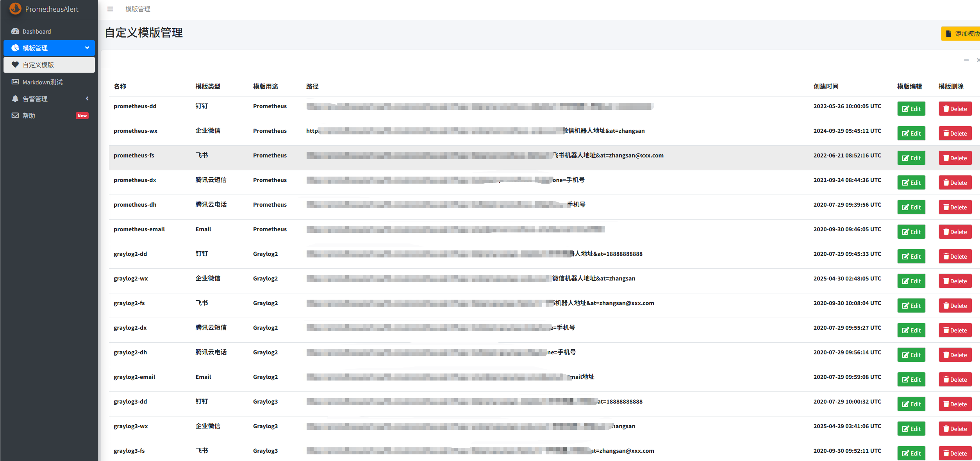The image size is (980, 461).
Task: Edit the graylog2-email template
Action: coord(911,380)
